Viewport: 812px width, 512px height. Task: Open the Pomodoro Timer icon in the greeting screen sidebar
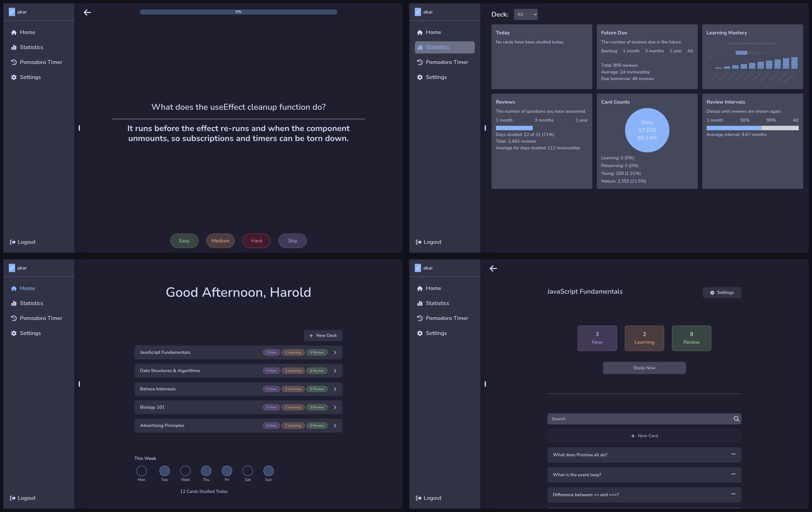(14, 318)
